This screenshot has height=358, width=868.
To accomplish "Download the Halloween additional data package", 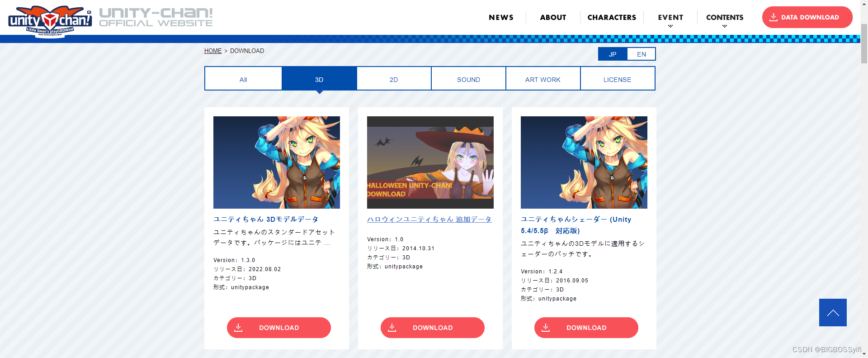I will point(433,328).
